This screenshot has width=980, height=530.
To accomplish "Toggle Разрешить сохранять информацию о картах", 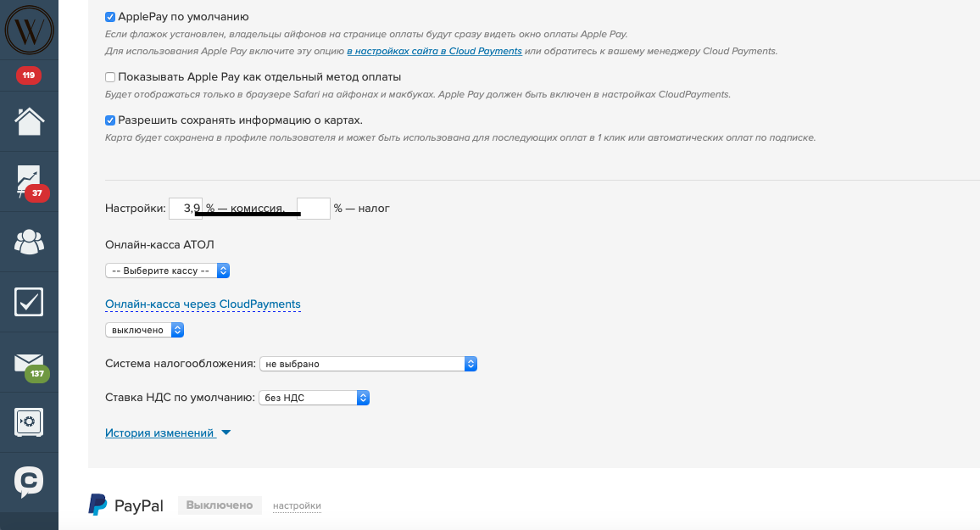I will coord(110,120).
